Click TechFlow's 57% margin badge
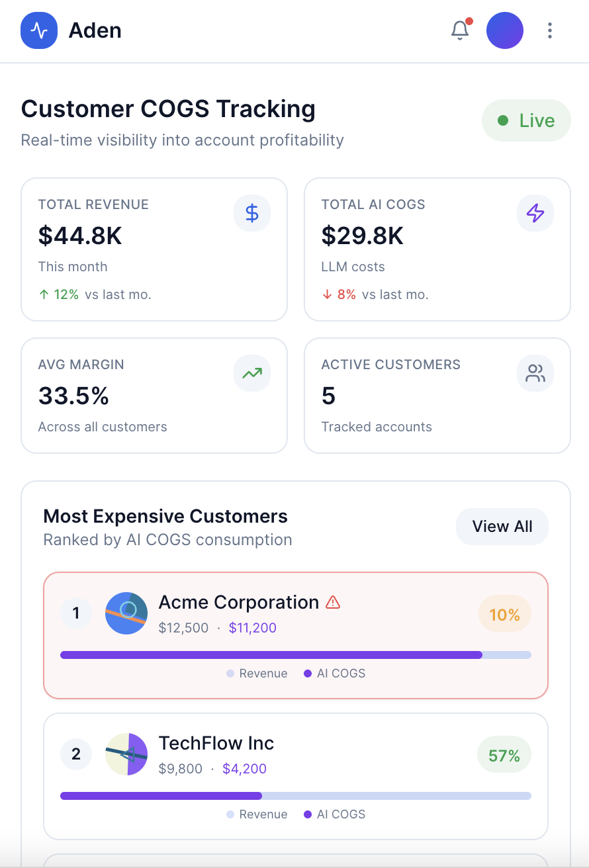Viewport: 589px width, 868px height. [x=504, y=756]
